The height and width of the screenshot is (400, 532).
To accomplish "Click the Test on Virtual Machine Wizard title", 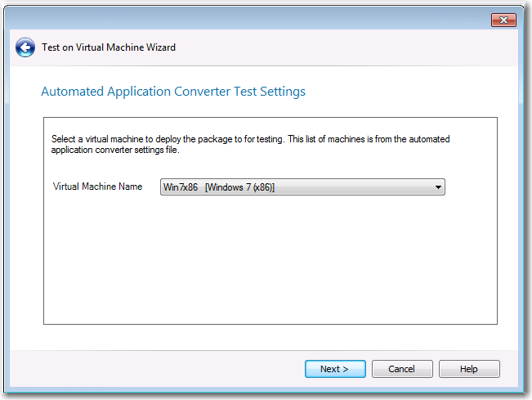I will click(109, 47).
